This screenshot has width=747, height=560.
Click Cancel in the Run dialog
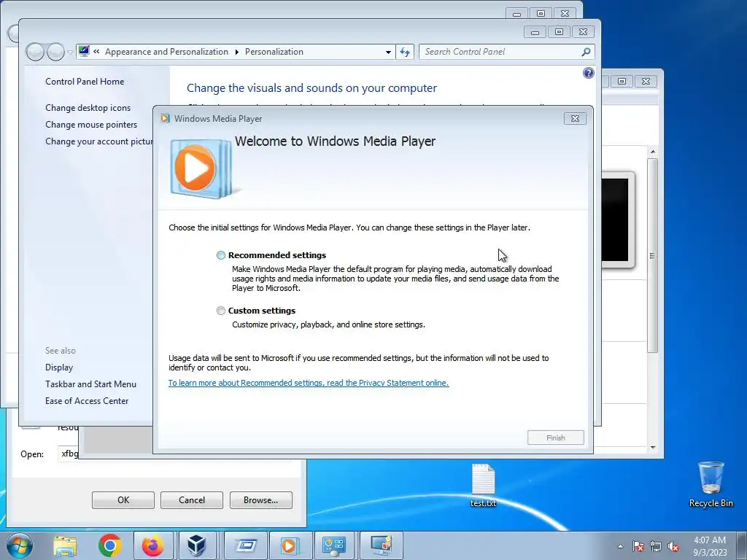tap(192, 500)
